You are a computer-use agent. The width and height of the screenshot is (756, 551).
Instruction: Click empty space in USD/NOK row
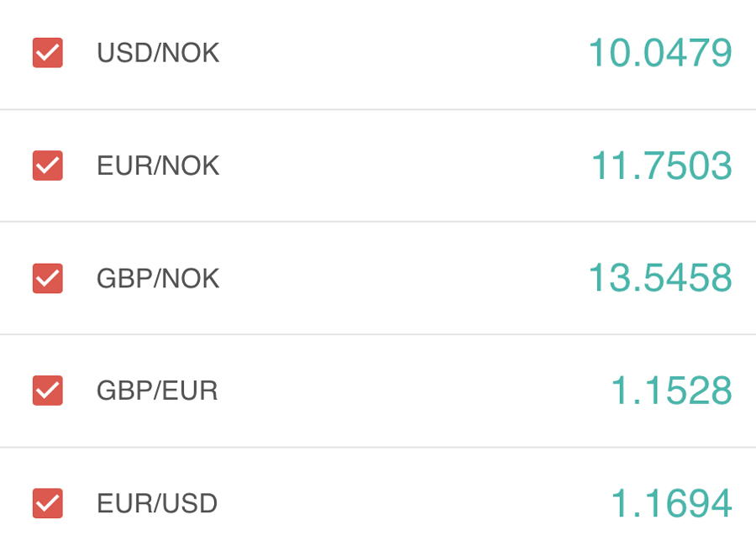click(403, 53)
